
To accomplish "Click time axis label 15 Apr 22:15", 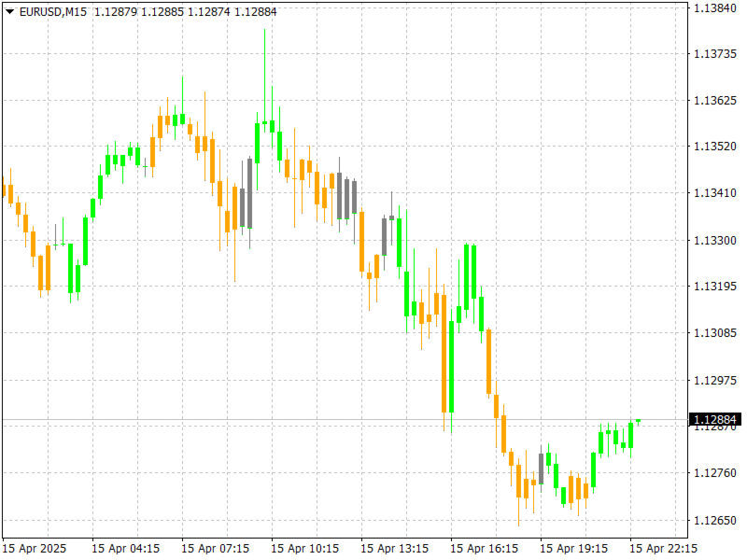I will (663, 549).
